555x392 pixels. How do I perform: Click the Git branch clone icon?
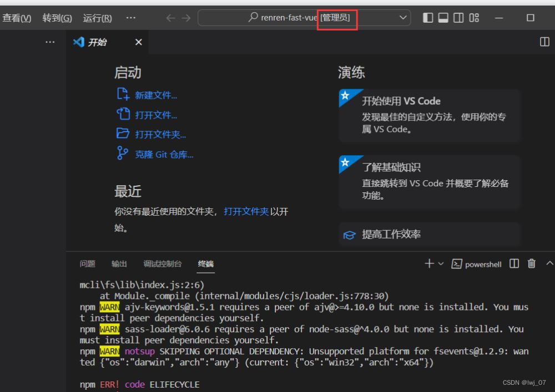click(x=123, y=153)
